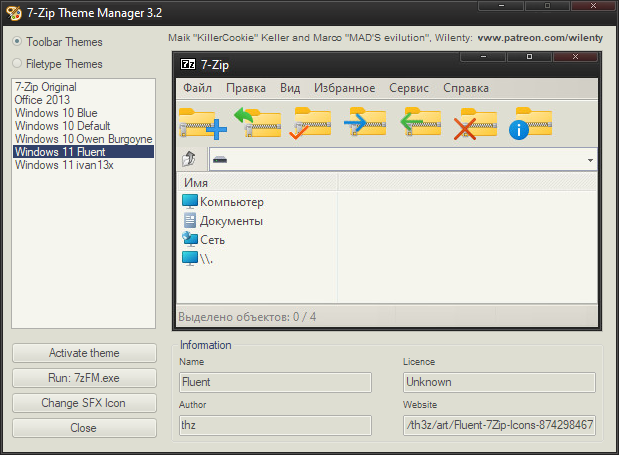Select the Office 2013 theme
The height and width of the screenshot is (455, 619).
(x=83, y=100)
